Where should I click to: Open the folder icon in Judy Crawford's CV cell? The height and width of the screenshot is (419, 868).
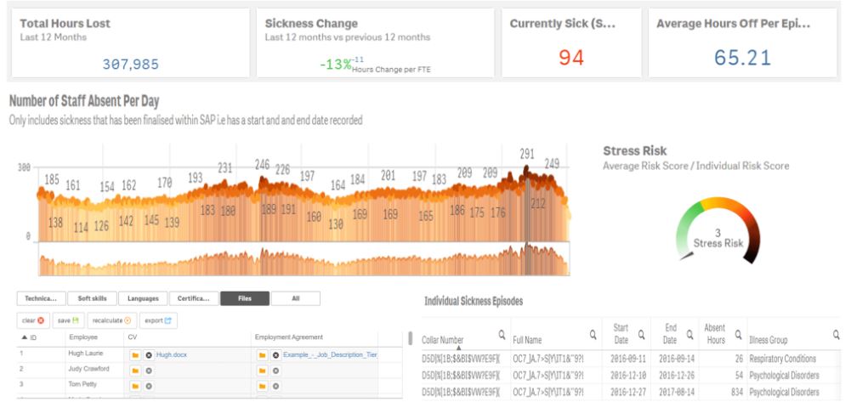136,371
